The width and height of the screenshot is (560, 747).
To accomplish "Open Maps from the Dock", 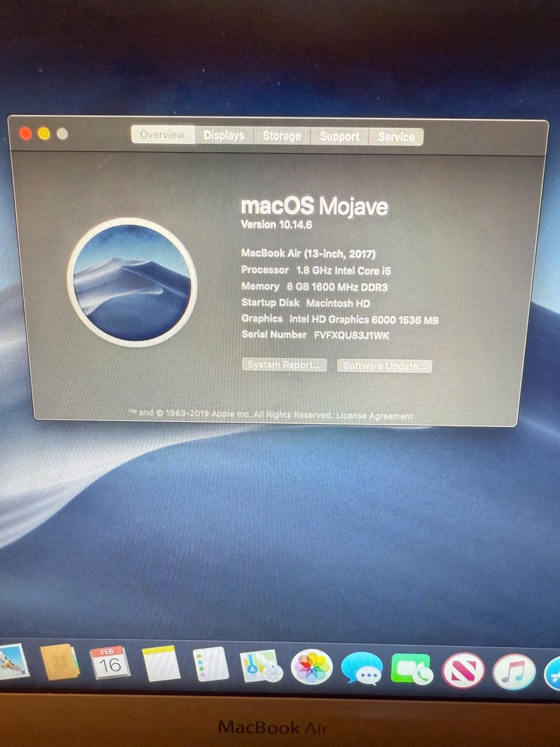I will click(261, 666).
